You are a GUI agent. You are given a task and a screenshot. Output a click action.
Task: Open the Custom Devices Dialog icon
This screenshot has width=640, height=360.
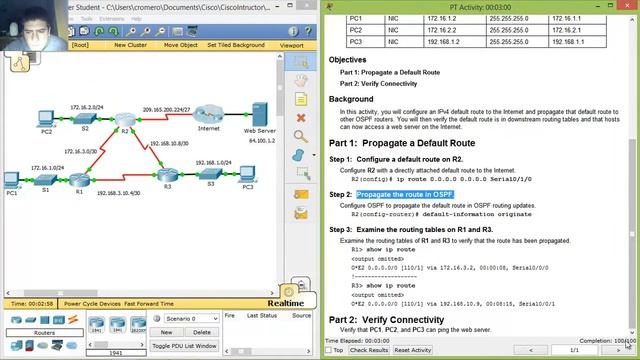click(x=192, y=31)
